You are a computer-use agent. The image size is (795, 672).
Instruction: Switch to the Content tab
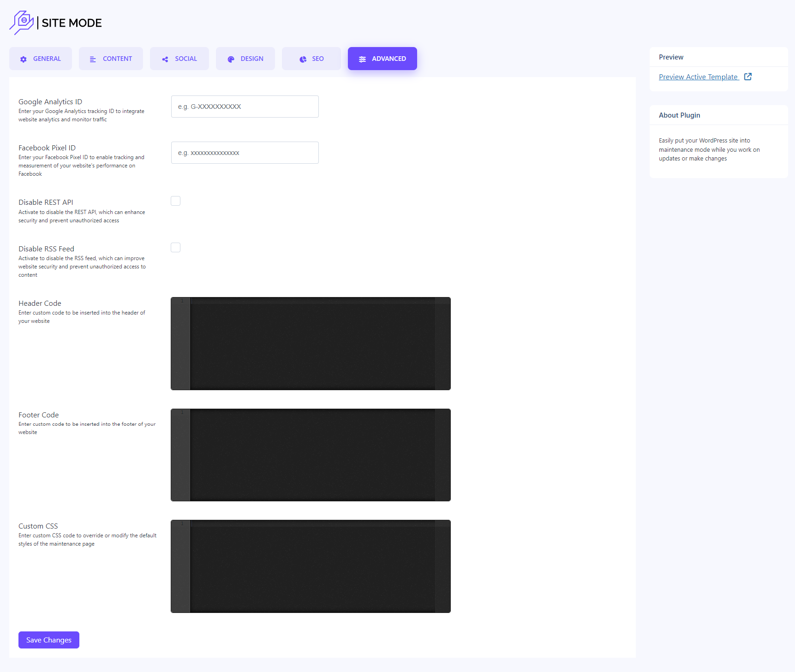coord(111,59)
